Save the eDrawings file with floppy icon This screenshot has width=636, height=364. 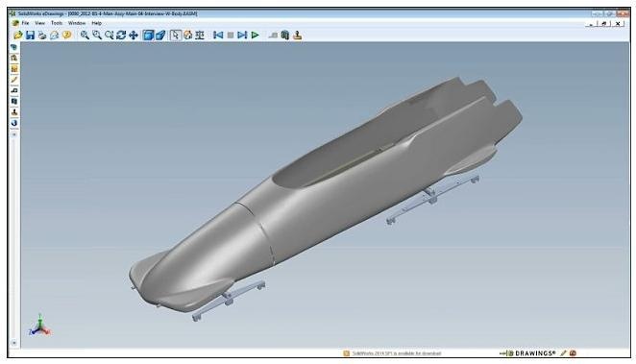tap(30, 36)
